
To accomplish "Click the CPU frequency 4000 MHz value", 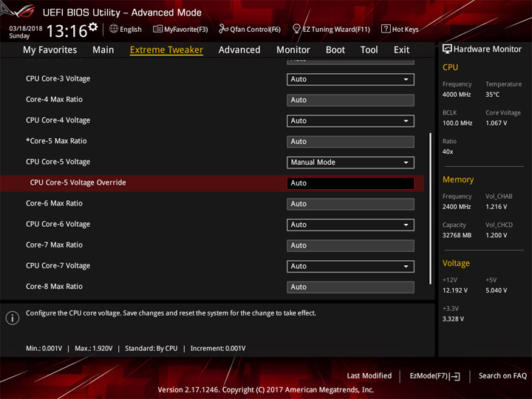I will (x=457, y=95).
